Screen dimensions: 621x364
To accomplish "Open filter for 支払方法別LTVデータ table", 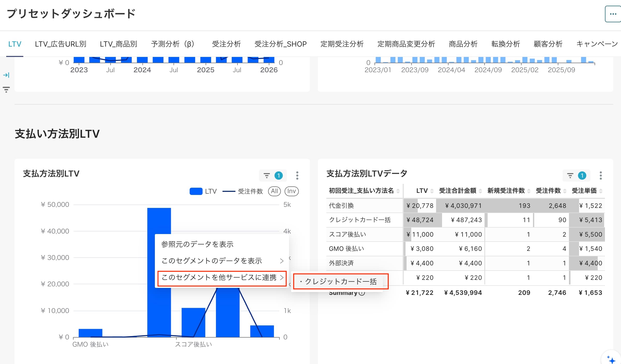I will pyautogui.click(x=576, y=176).
